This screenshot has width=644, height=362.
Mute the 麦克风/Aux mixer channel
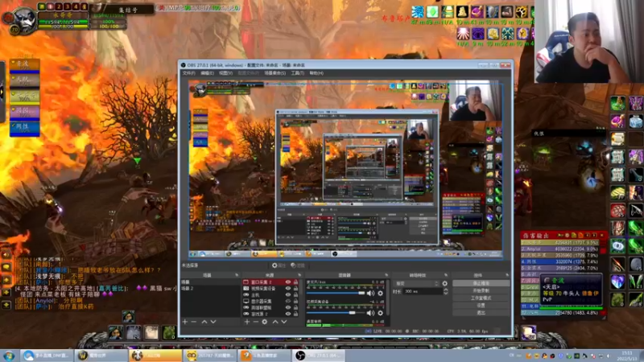click(x=370, y=293)
